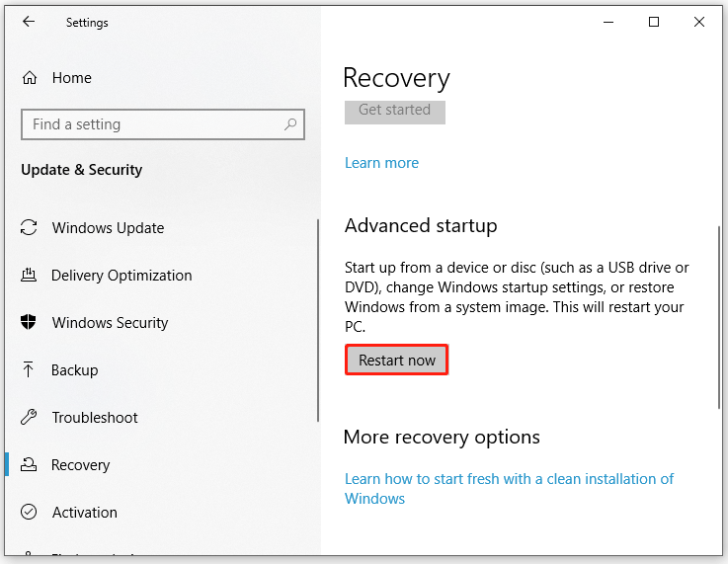Click the Activation checkmark icon
Image resolution: width=728 pixels, height=564 pixels.
tap(29, 512)
